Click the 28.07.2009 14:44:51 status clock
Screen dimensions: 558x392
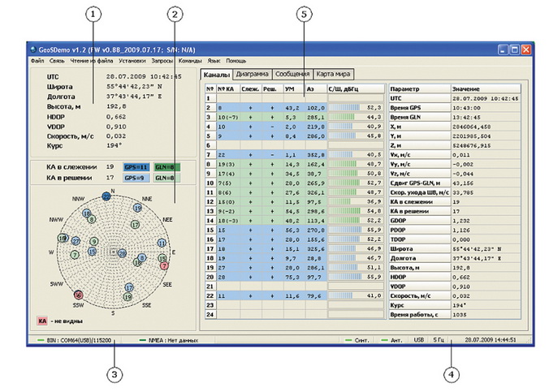[x=491, y=340]
